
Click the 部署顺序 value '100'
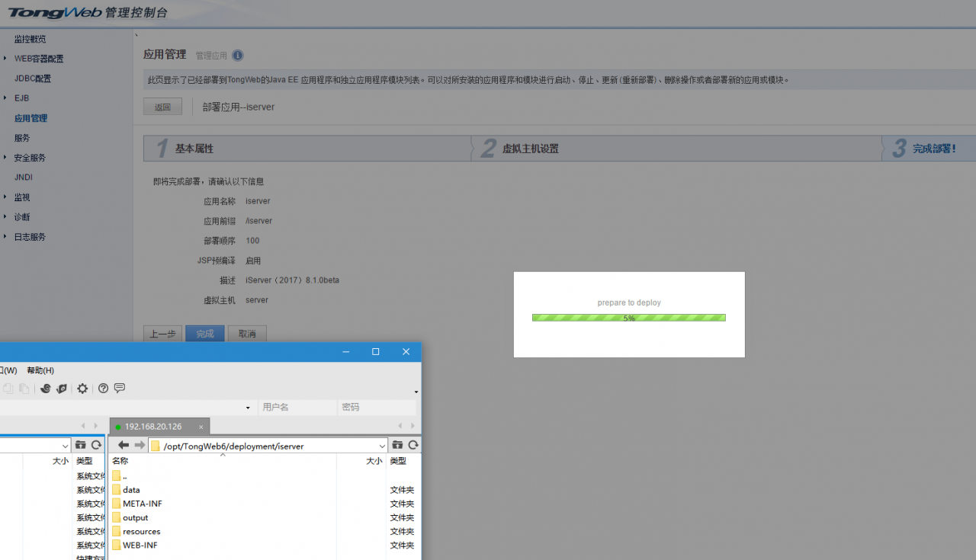252,241
